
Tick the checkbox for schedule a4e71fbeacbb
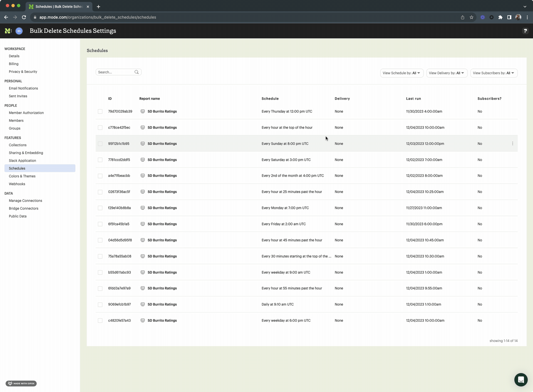[100, 176]
